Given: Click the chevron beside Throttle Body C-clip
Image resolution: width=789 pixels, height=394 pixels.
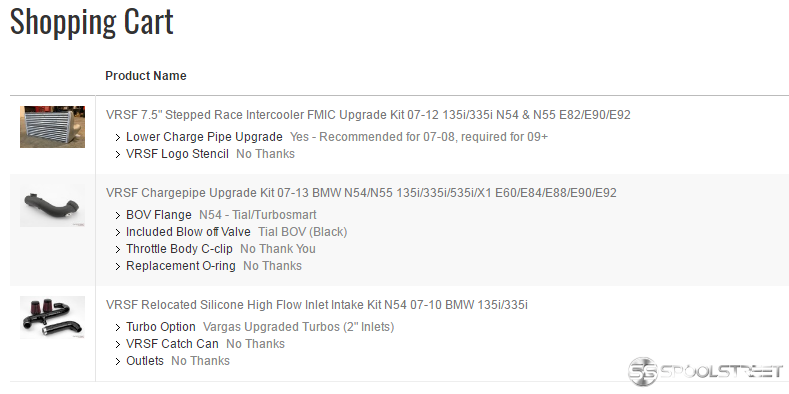Looking at the screenshot, I should pos(118,250).
